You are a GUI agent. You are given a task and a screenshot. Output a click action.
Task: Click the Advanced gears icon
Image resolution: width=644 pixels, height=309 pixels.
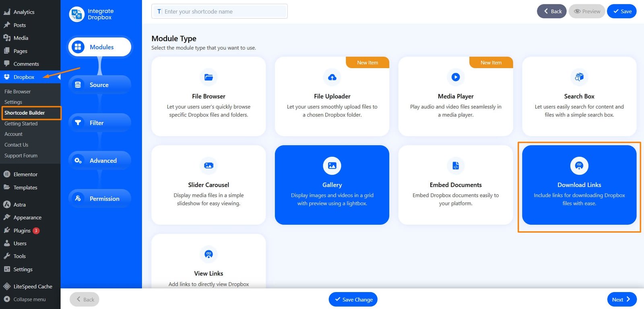[x=78, y=160]
